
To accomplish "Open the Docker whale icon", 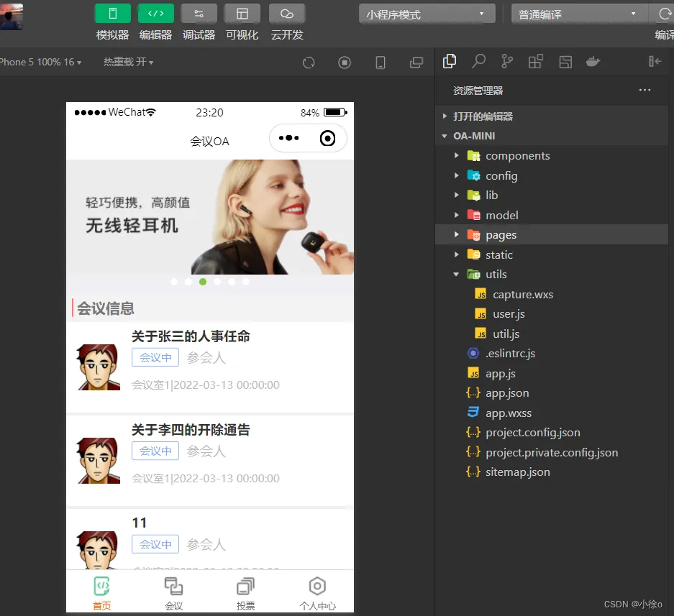I will [593, 61].
